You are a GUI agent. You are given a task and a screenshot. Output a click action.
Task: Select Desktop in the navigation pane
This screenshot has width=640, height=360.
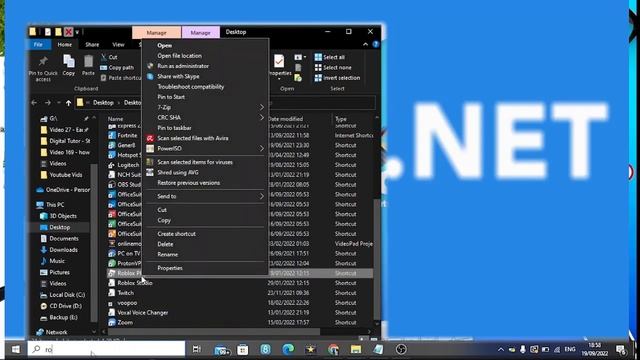pyautogui.click(x=60, y=227)
